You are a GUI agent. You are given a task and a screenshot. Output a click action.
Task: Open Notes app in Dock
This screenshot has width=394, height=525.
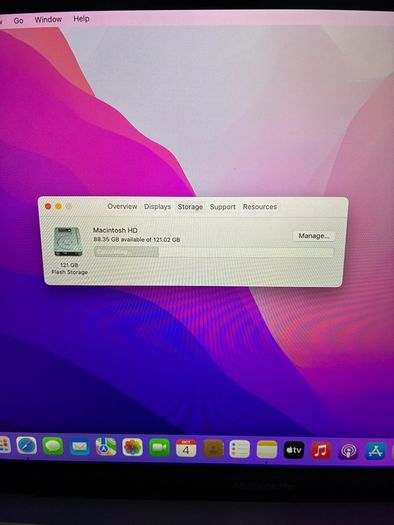click(267, 449)
